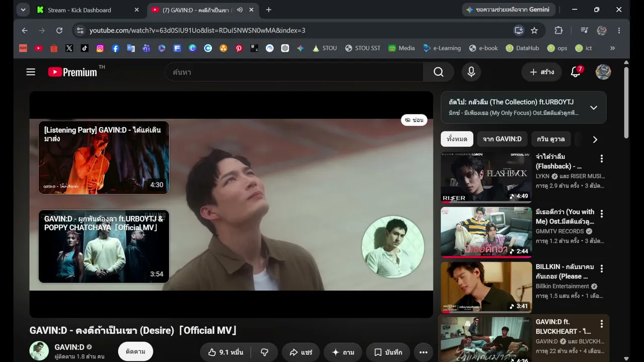Image resolution: width=644 pixels, height=362 pixels.
Task: Close the GAVIN:D YouTube tab
Action: pos(252,10)
